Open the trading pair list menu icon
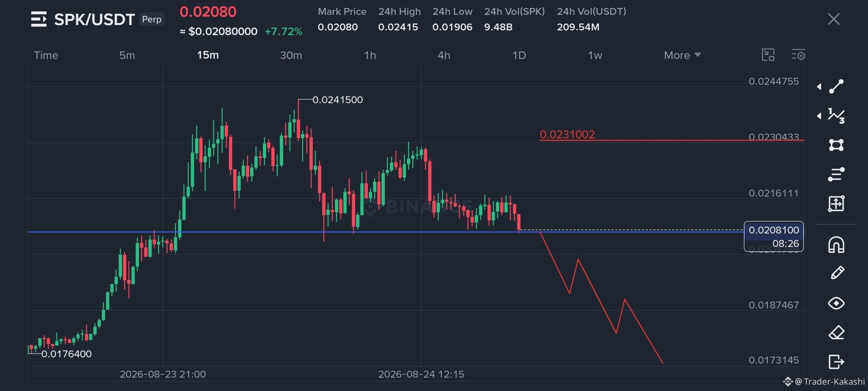Screen dimensions: 868x391 click(39, 19)
